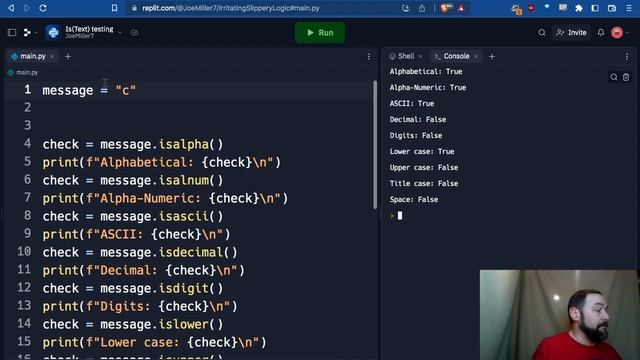Image resolution: width=640 pixels, height=360 pixels.
Task: Open the browser extensions puzzle icon
Action: pos(579,8)
